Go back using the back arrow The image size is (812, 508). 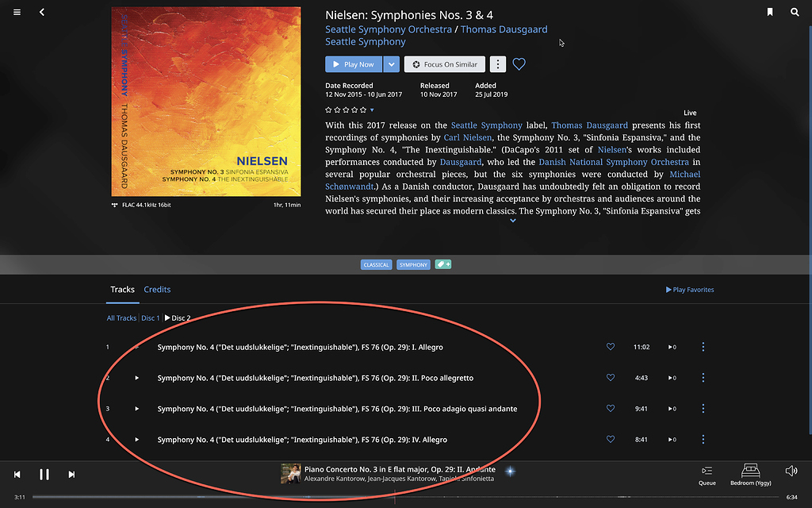pyautogui.click(x=41, y=12)
